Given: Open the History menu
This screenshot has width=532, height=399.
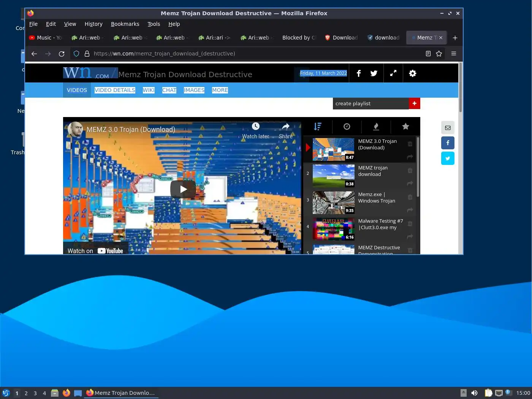Looking at the screenshot, I should pos(93,24).
